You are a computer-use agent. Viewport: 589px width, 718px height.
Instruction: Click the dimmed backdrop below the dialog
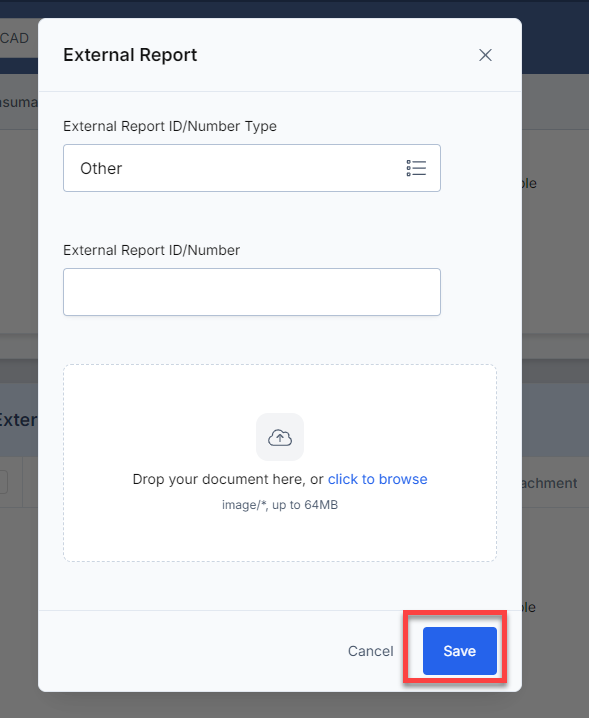pos(293,705)
